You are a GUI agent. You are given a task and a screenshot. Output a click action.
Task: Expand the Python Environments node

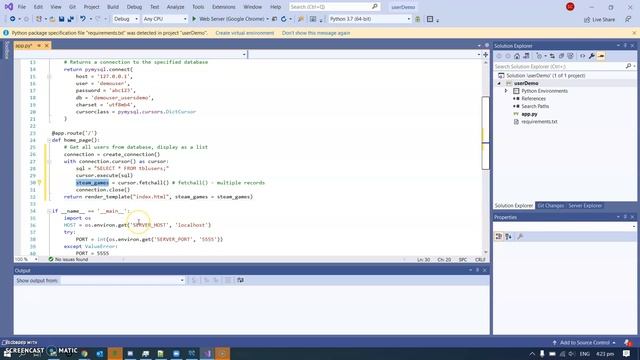click(506, 91)
